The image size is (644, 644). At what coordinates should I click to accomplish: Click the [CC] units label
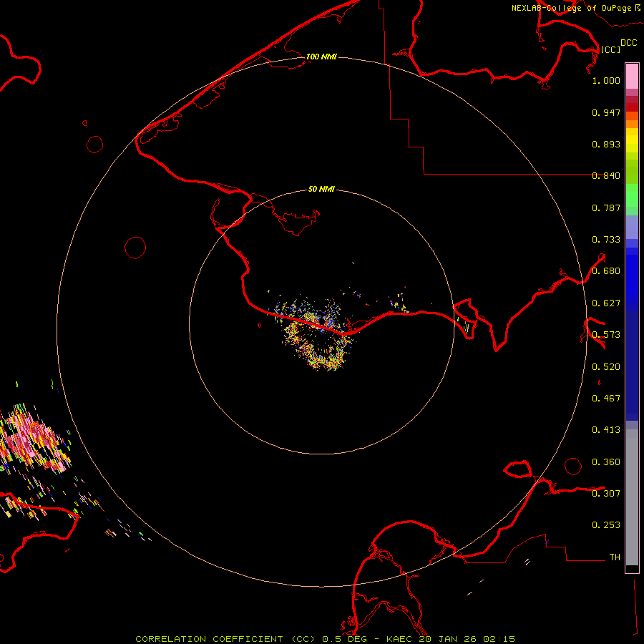610,49
